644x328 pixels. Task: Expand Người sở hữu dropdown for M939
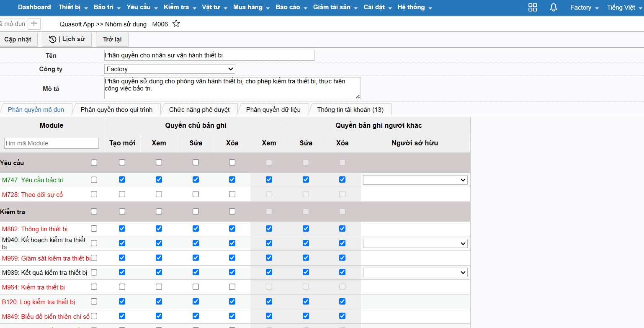[x=415, y=272]
